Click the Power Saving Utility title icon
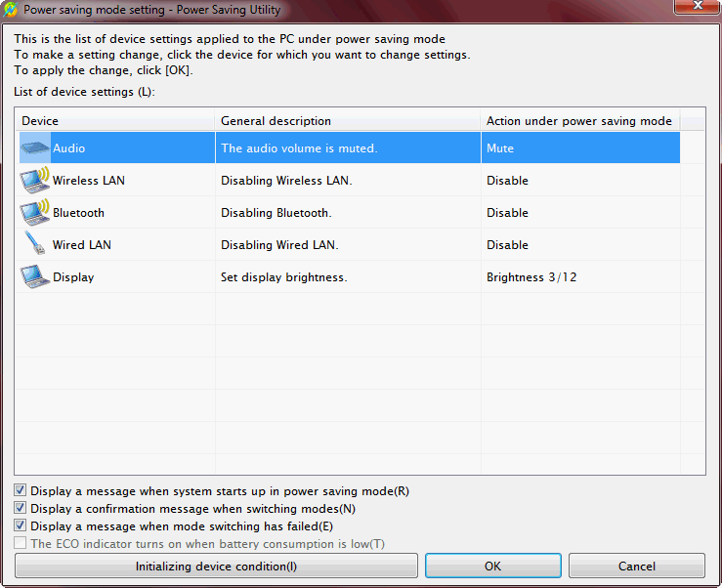This screenshot has width=722, height=588. click(x=10, y=9)
